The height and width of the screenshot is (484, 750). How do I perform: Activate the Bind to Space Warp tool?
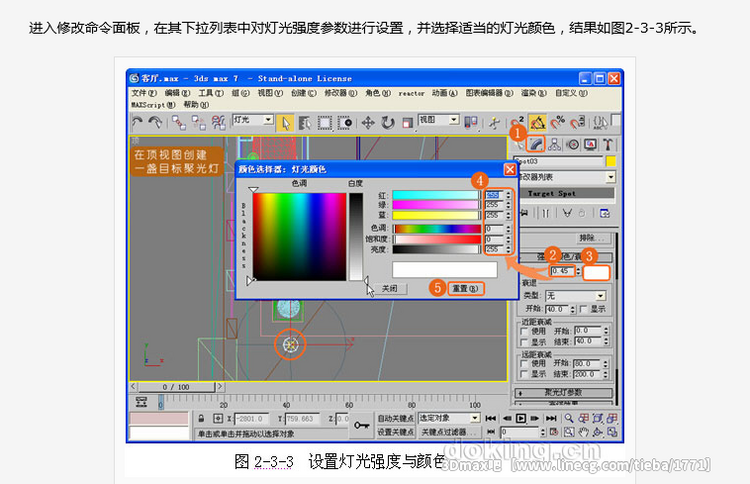pyautogui.click(x=219, y=123)
